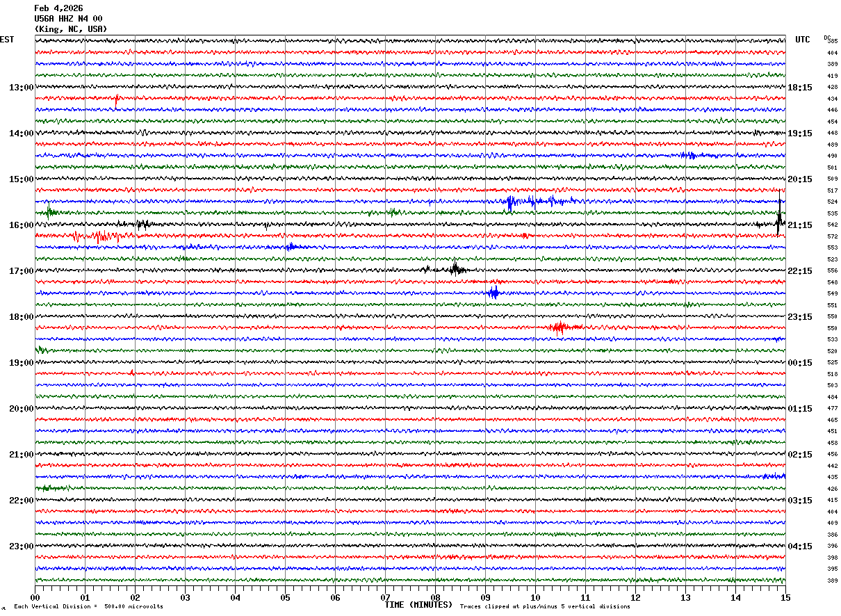The image size is (841, 616).
Task: Click the location label '(King, NC, USA)'
Action: [x=71, y=29]
